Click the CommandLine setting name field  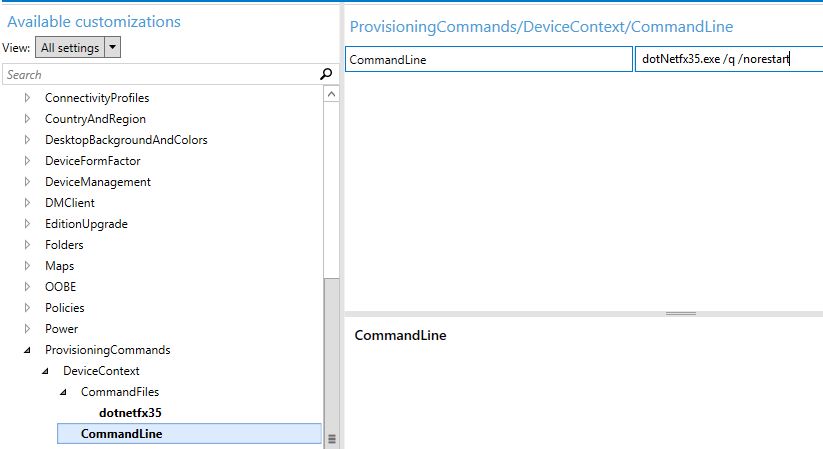click(x=489, y=59)
